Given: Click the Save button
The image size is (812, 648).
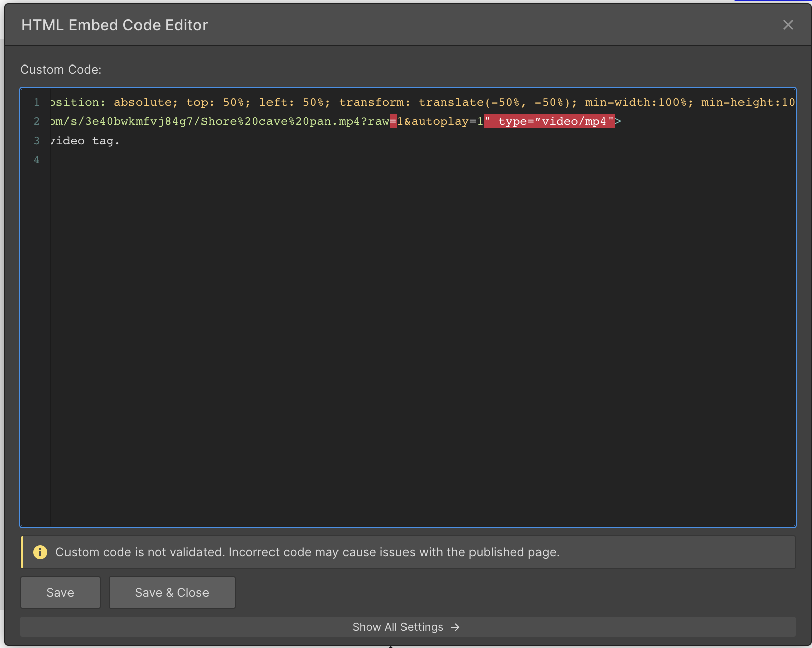Looking at the screenshot, I should click(x=60, y=593).
